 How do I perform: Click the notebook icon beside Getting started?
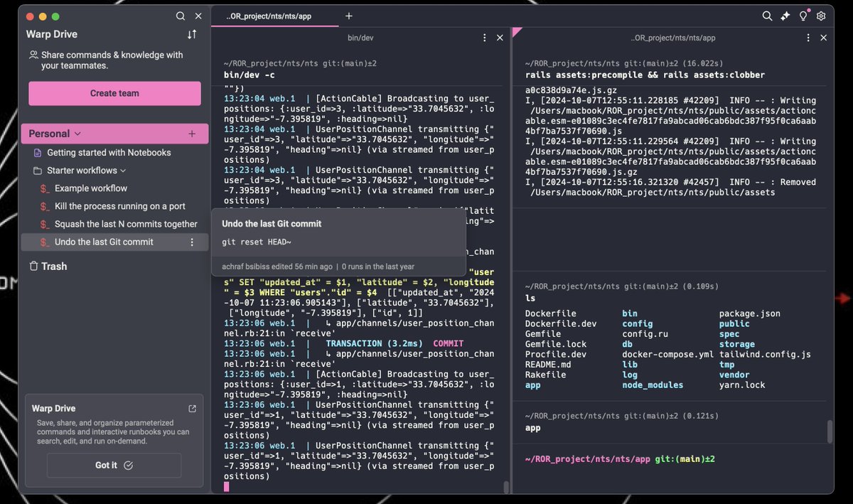click(38, 153)
